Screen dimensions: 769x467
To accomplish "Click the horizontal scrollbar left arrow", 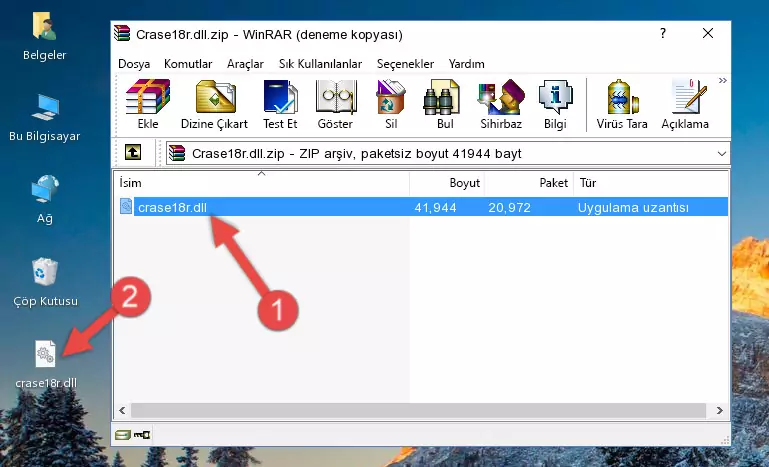I will tap(122, 410).
